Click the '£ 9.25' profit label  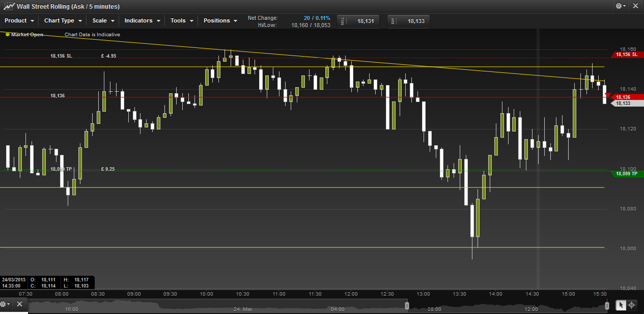click(x=107, y=169)
